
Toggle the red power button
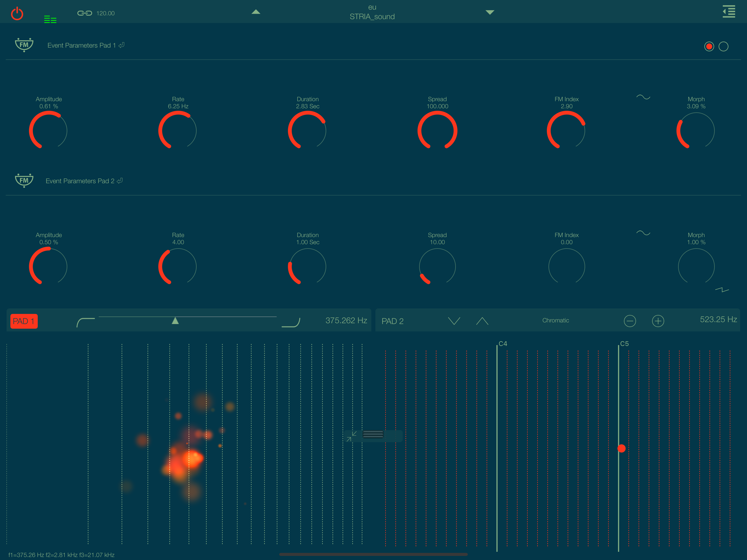point(17,14)
